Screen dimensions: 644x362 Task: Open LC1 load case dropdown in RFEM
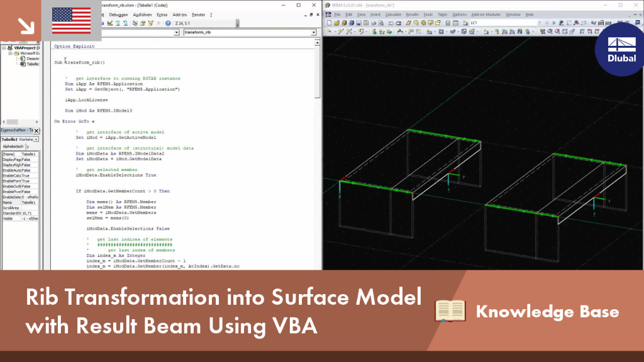coord(540,23)
